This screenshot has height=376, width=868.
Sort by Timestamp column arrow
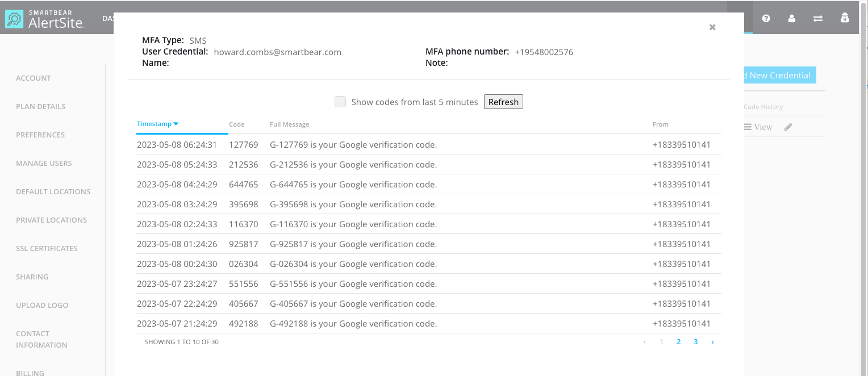click(x=176, y=124)
